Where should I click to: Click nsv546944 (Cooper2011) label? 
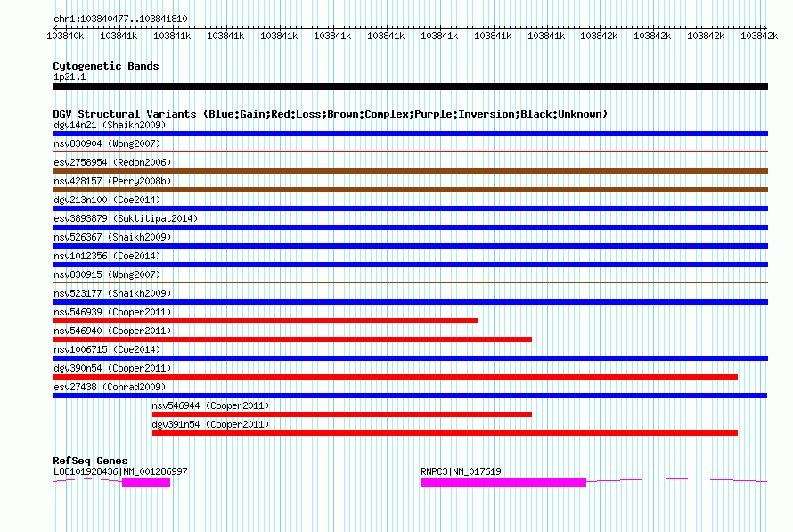tap(210, 405)
